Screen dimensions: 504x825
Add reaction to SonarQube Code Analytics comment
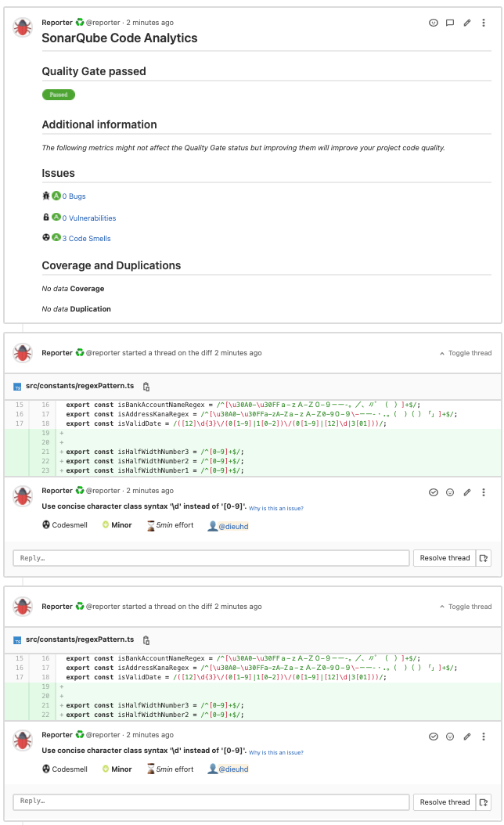433,23
